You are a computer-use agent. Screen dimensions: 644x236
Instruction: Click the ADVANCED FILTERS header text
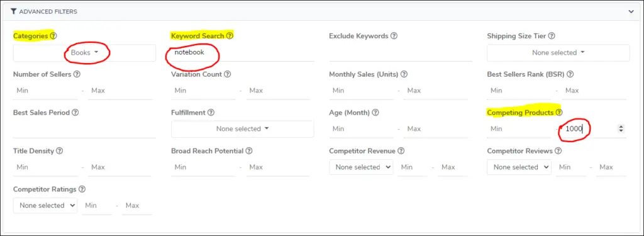tap(48, 11)
